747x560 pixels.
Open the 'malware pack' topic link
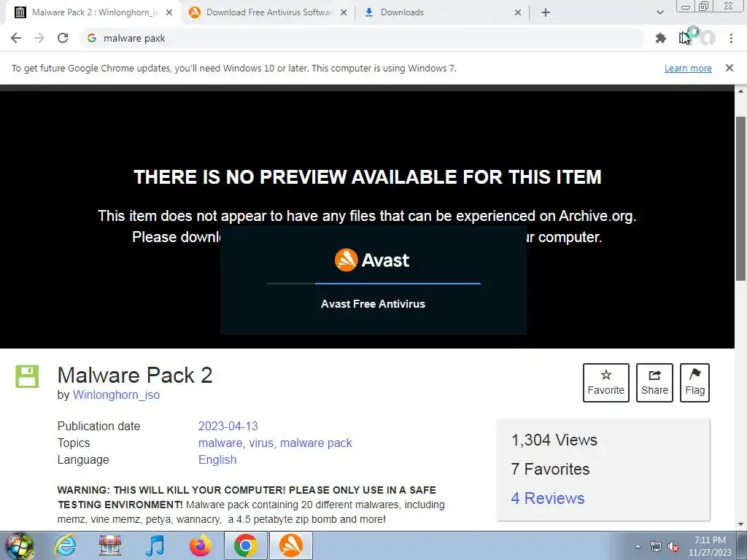coord(316,443)
